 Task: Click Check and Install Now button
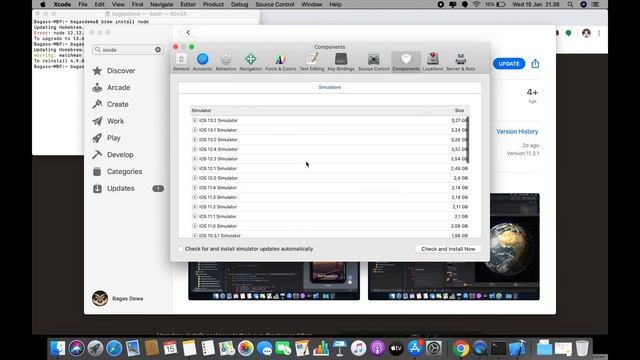coord(448,249)
